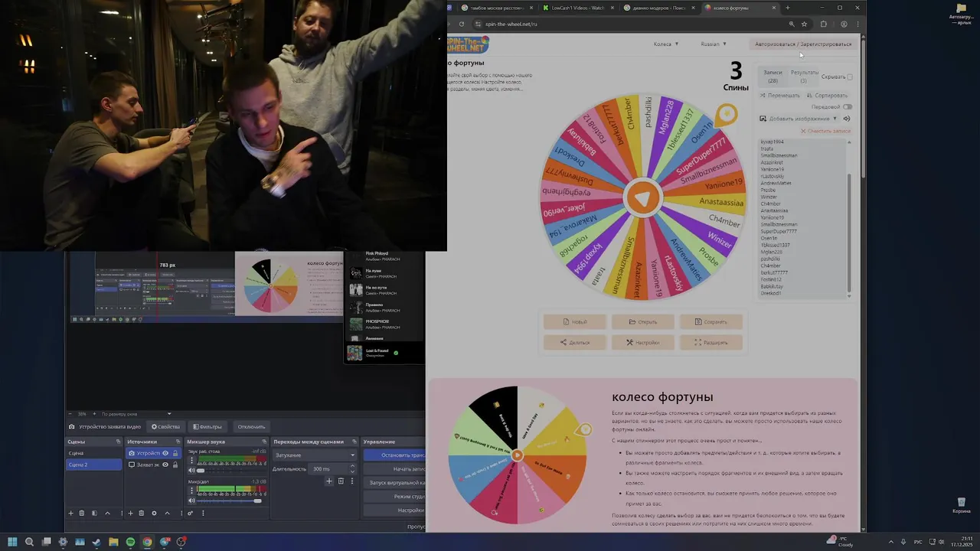Screen dimensions: 980x551
Task: Open the Колеса dropdown menu
Action: coord(665,44)
